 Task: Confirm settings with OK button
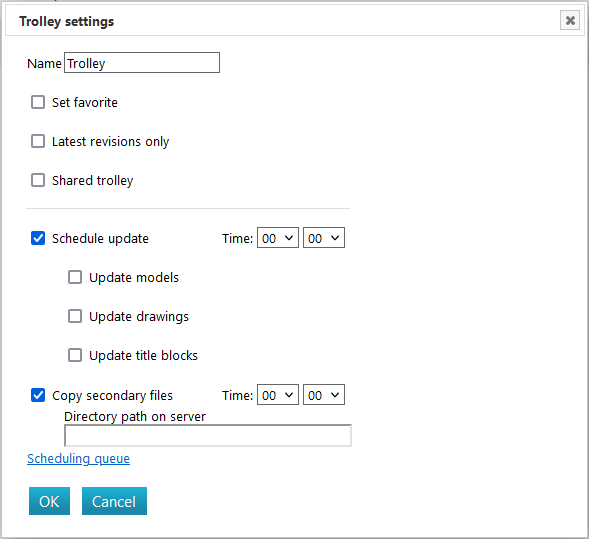(49, 501)
